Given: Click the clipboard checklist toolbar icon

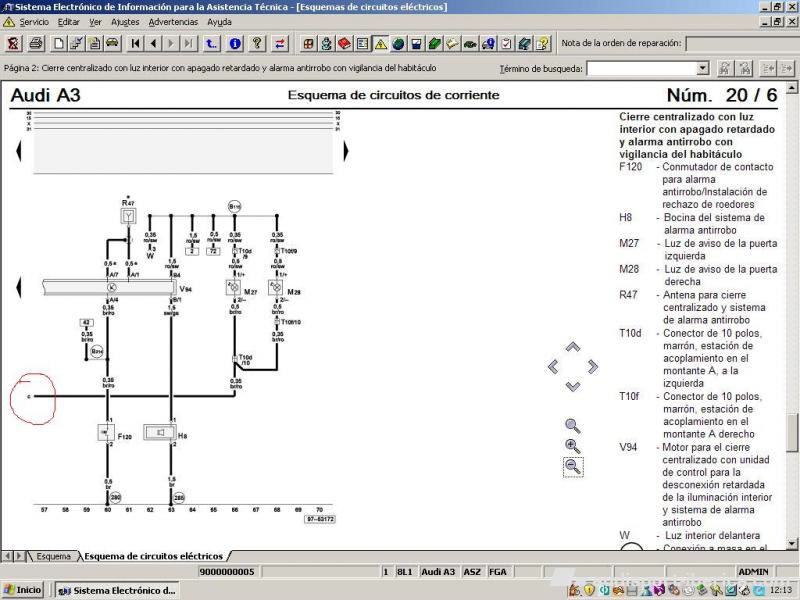Looking at the screenshot, I should [506, 43].
